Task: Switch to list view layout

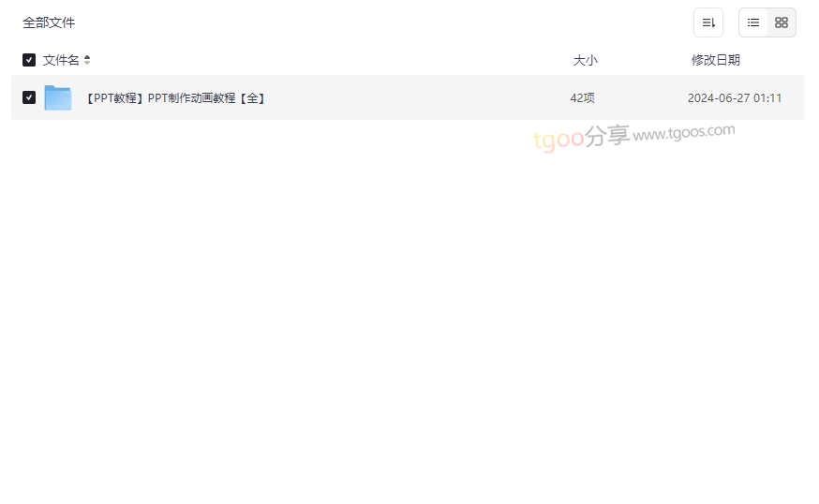Action: [753, 22]
